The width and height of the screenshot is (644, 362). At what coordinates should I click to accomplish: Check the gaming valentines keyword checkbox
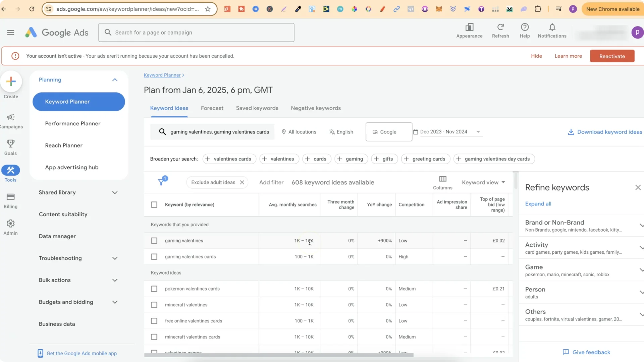[154, 241]
